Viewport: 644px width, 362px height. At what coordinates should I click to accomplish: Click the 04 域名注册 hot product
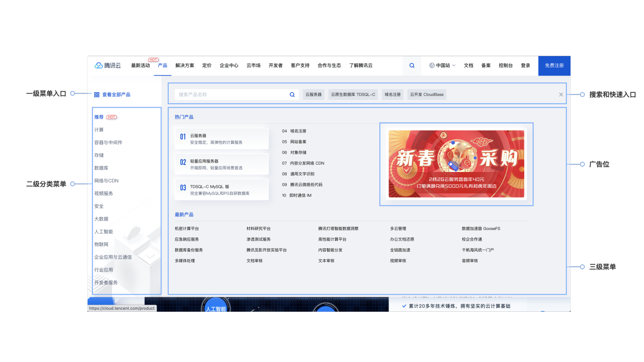click(x=294, y=131)
